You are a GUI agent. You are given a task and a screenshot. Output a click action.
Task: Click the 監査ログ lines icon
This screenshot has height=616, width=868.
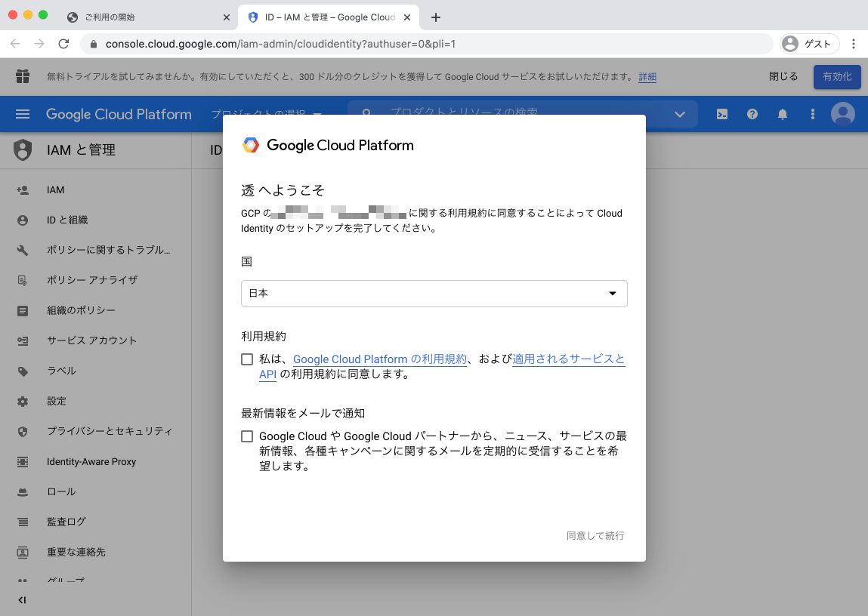(23, 522)
